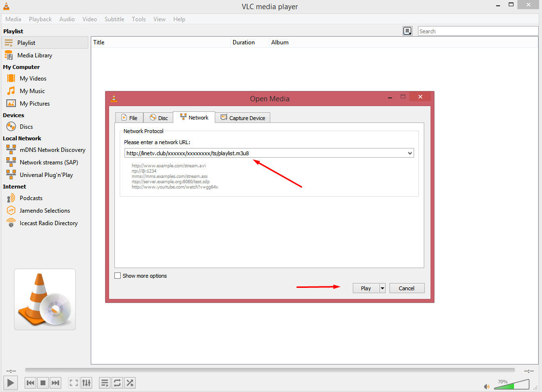Select Universal Plug'n'Play
The image size is (542, 392).
tap(45, 175)
